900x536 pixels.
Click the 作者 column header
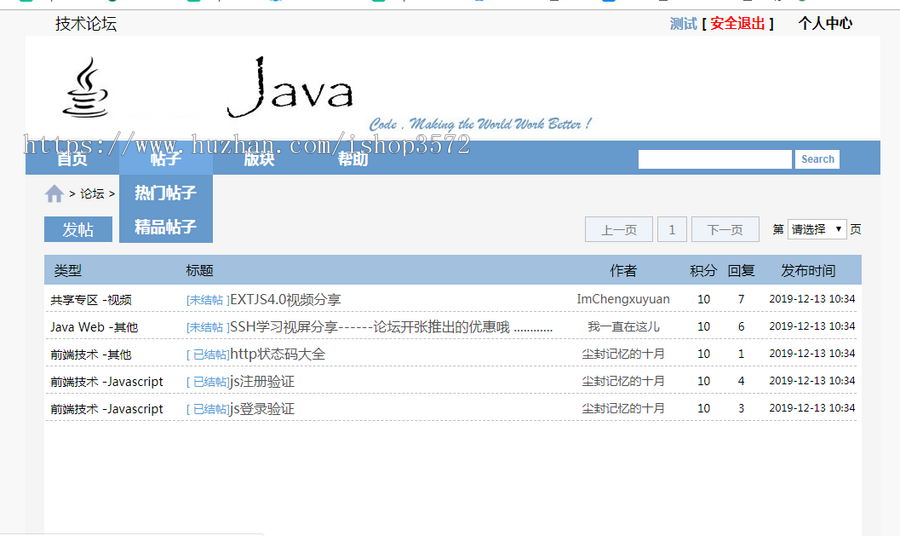623,270
